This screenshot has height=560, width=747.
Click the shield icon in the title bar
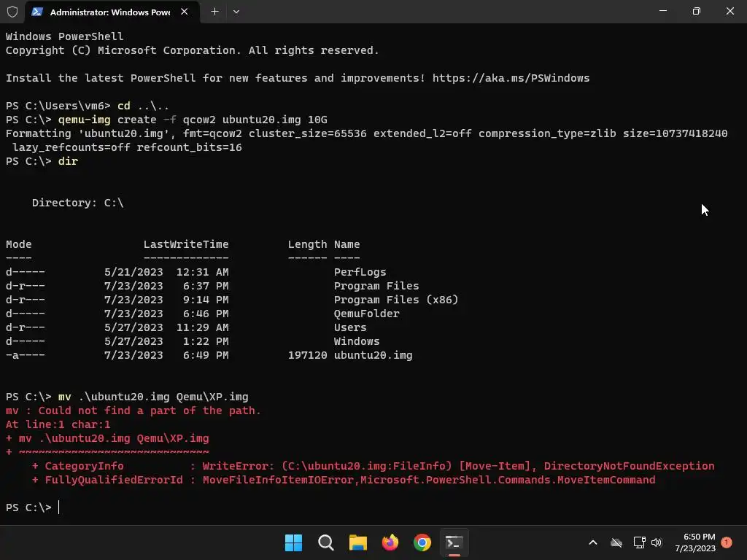12,12
